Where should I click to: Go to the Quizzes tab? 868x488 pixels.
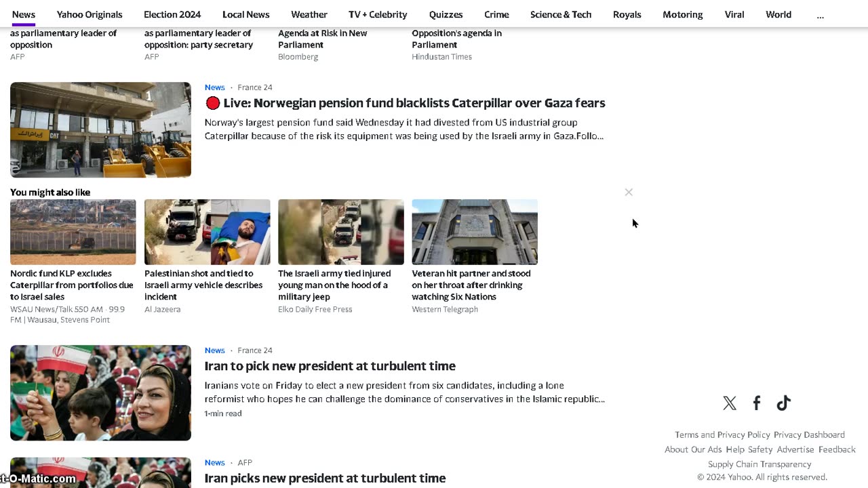446,14
